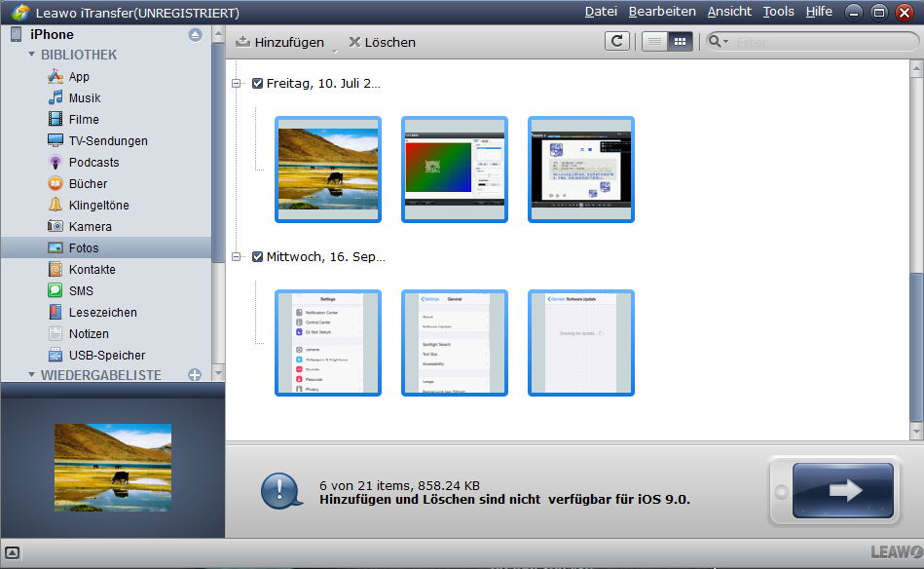924x569 pixels.
Task: Open the Bücher library icon
Action: pyautogui.click(x=56, y=184)
